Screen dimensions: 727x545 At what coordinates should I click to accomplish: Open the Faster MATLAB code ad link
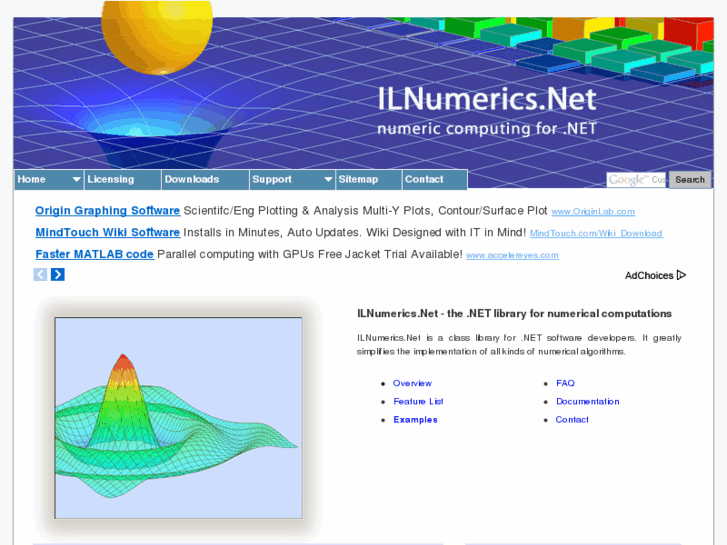tap(95, 254)
